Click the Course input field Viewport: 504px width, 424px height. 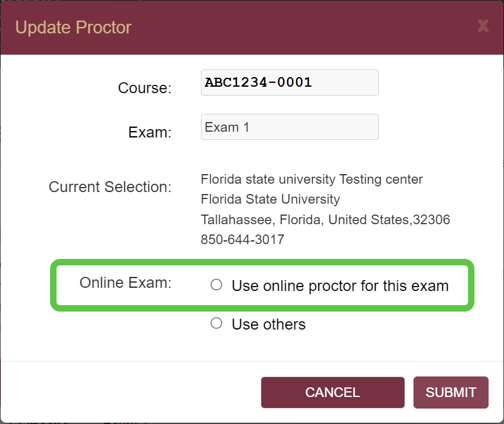(290, 83)
